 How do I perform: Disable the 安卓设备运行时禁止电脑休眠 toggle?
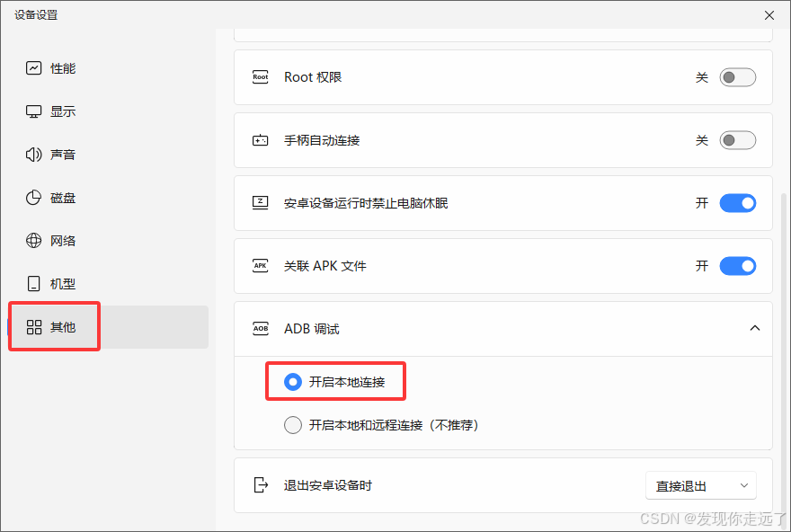738,203
